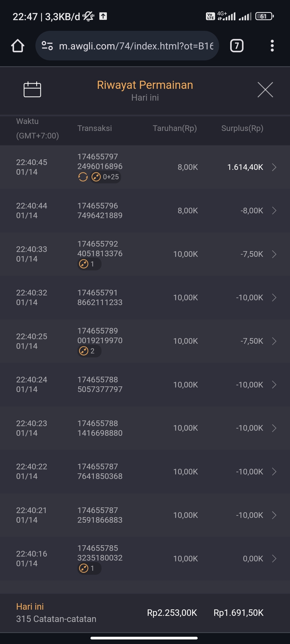Expand details of the 1.614,40K surplus row
The width and height of the screenshot is (290, 644).
click(x=274, y=167)
